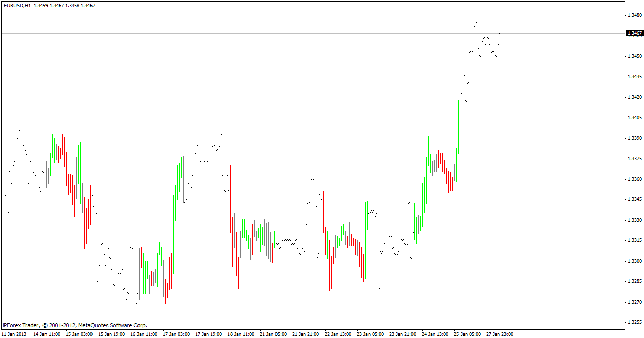The width and height of the screenshot is (644, 338).
Task: Click the 1.3270 price axis label
Action: pyautogui.click(x=634, y=302)
